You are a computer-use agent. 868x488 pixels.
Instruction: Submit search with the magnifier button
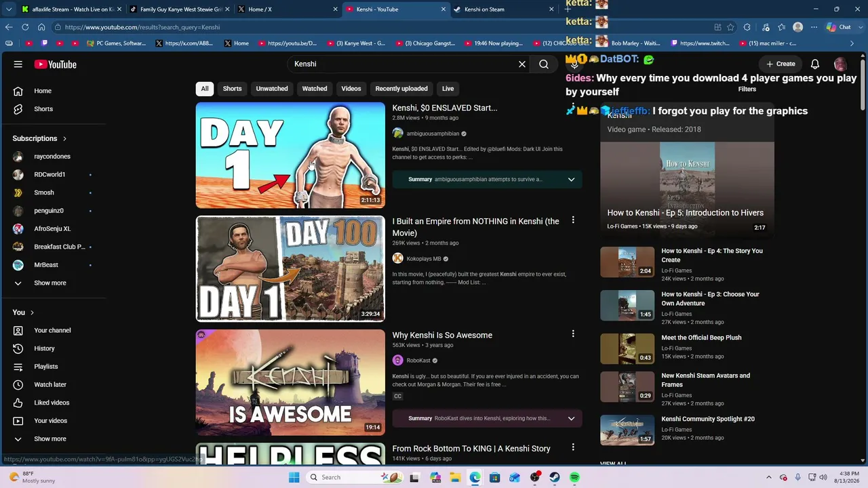point(544,64)
